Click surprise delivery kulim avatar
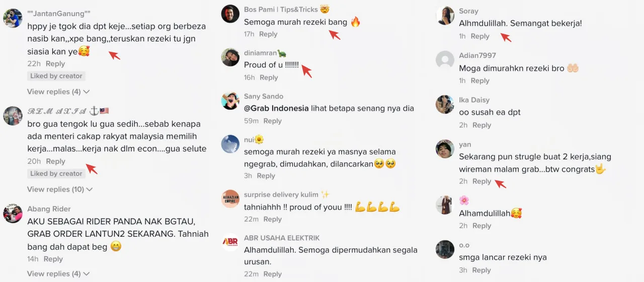This screenshot has height=282, width=644. pyautogui.click(x=230, y=198)
